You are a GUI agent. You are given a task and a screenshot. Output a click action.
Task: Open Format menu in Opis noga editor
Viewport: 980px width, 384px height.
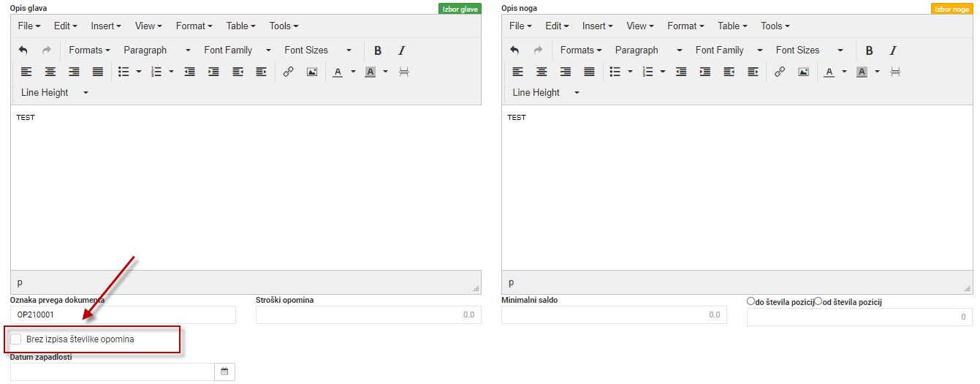pos(685,26)
